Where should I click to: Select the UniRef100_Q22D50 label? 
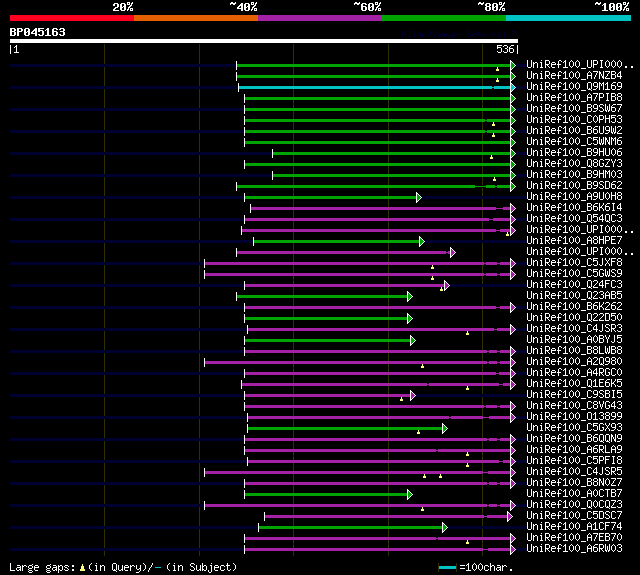(574, 318)
